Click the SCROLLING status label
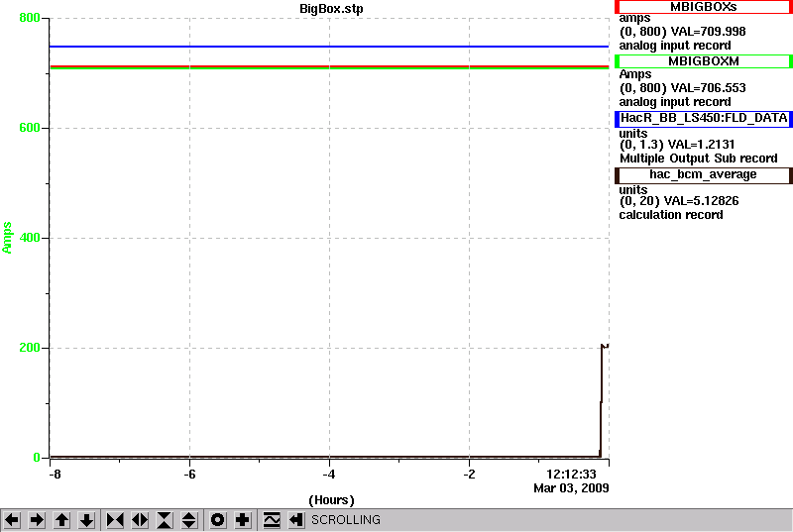 point(345,520)
